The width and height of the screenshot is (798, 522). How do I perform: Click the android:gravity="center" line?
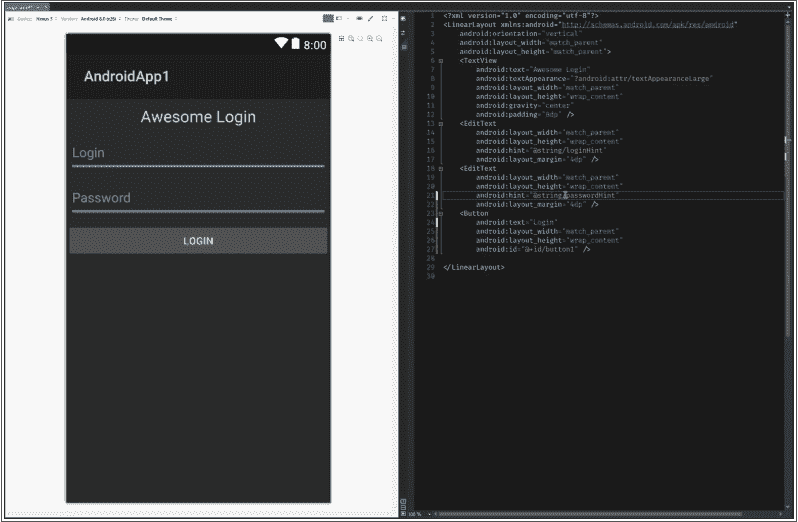click(x=525, y=106)
